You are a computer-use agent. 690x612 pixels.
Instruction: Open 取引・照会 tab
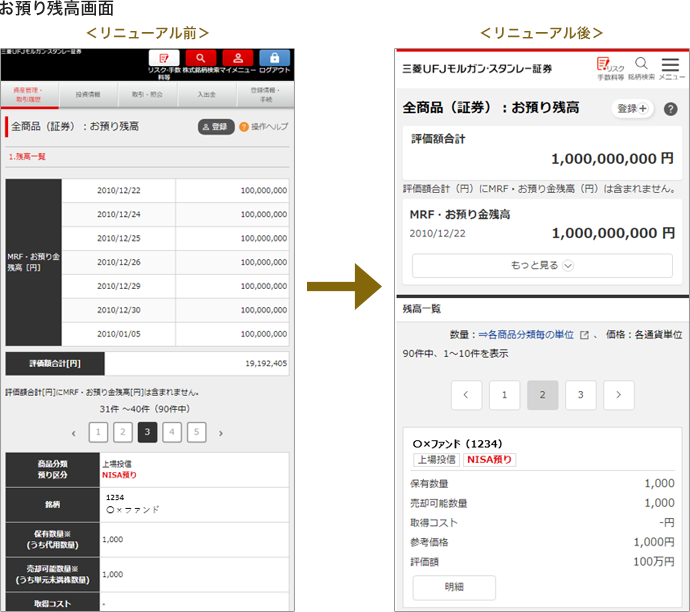tap(147, 95)
